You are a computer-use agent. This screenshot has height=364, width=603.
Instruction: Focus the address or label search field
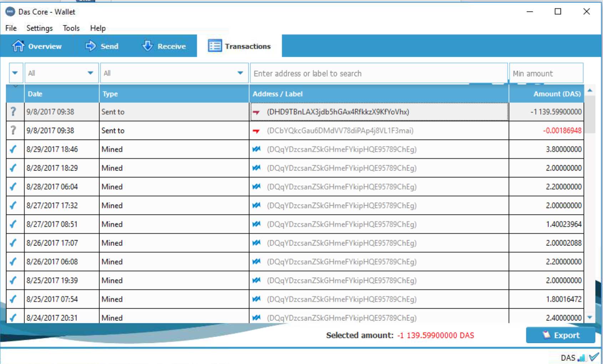point(379,74)
